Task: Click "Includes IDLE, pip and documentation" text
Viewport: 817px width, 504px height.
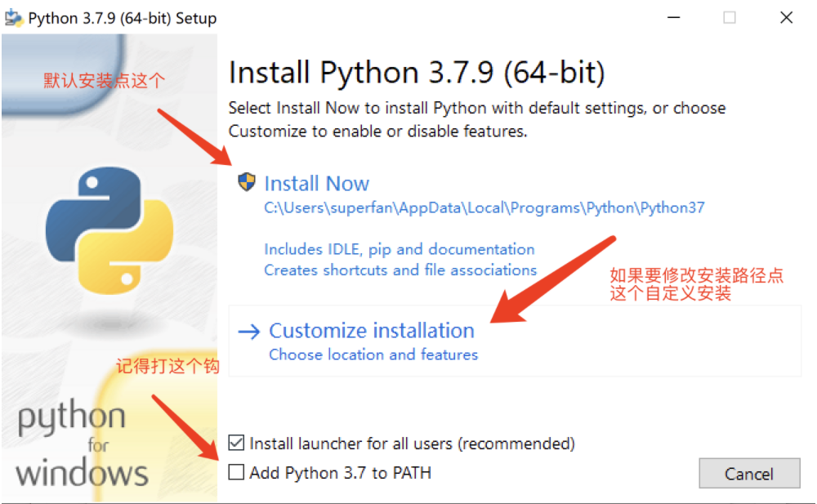Action: click(x=400, y=249)
